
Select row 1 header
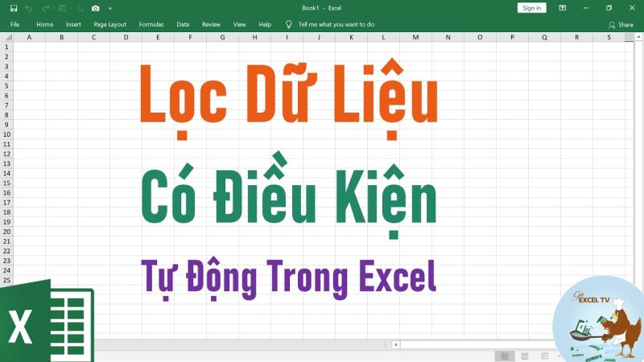point(6,47)
